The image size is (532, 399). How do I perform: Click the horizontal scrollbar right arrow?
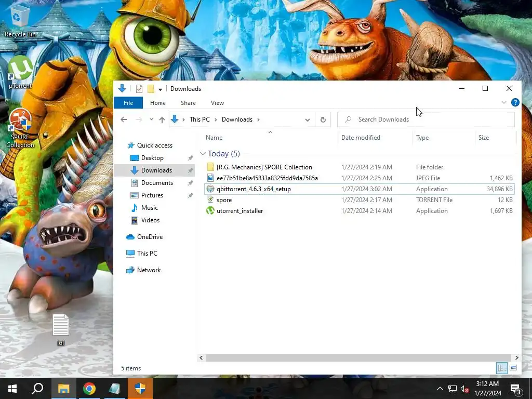coord(516,357)
